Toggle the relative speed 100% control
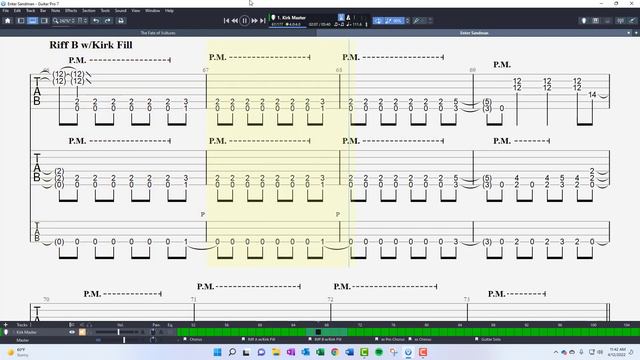 (x=394, y=20)
